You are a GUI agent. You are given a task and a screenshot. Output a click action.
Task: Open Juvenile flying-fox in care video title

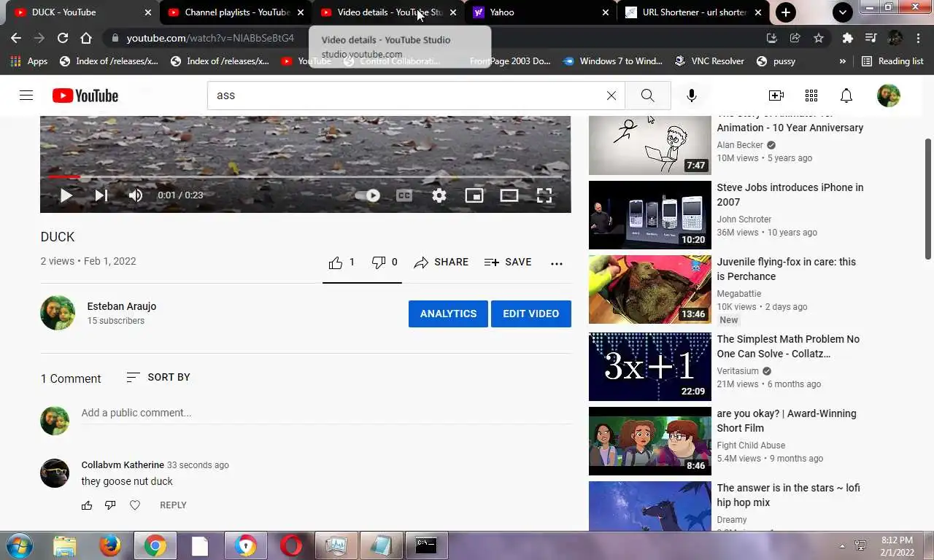click(x=787, y=269)
